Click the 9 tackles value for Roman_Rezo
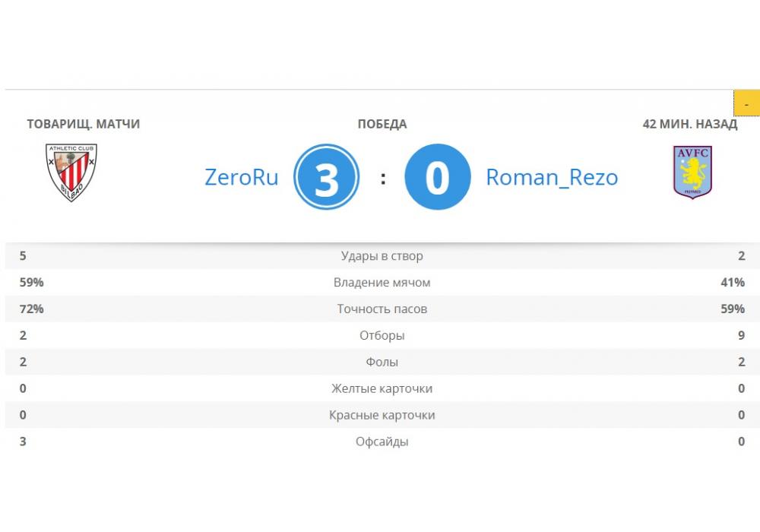This screenshot has height=532, width=760. point(742,335)
